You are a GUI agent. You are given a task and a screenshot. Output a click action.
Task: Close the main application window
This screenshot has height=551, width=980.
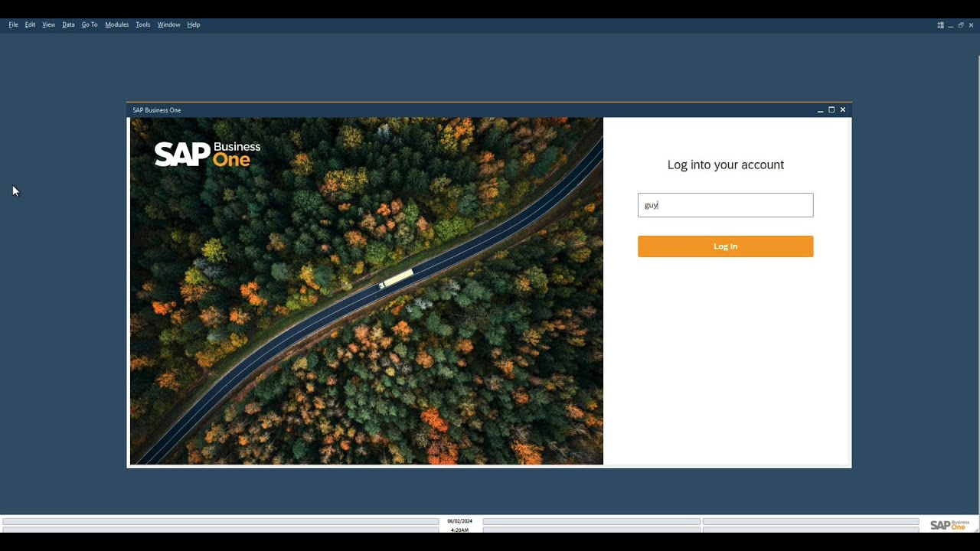(972, 25)
